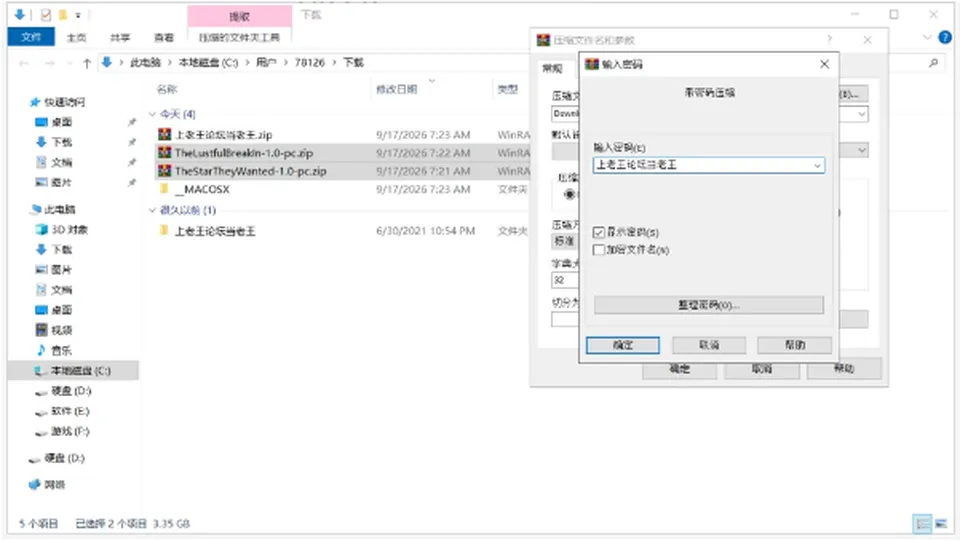Open 下载 under quick access
The image size is (960, 541).
pyautogui.click(x=61, y=142)
